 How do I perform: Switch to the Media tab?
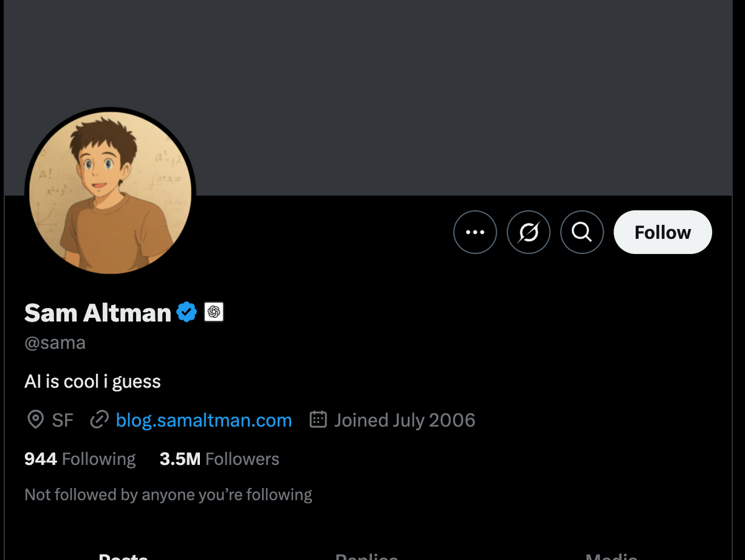coord(611,556)
